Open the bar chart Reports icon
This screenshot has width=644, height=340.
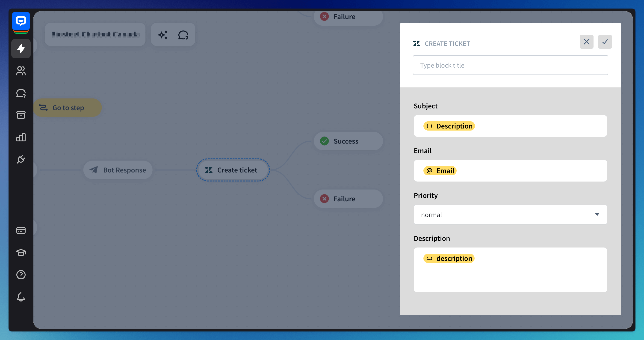click(21, 137)
